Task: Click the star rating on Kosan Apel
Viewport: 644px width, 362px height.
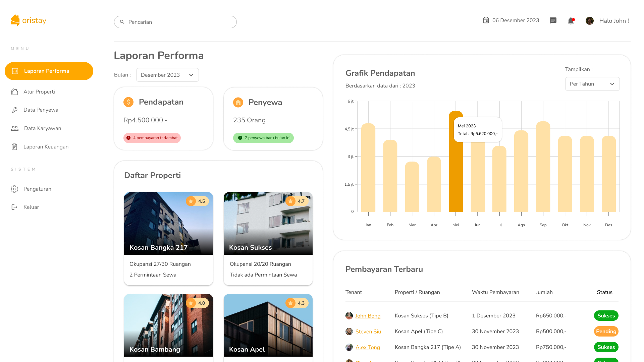Action: (x=297, y=303)
